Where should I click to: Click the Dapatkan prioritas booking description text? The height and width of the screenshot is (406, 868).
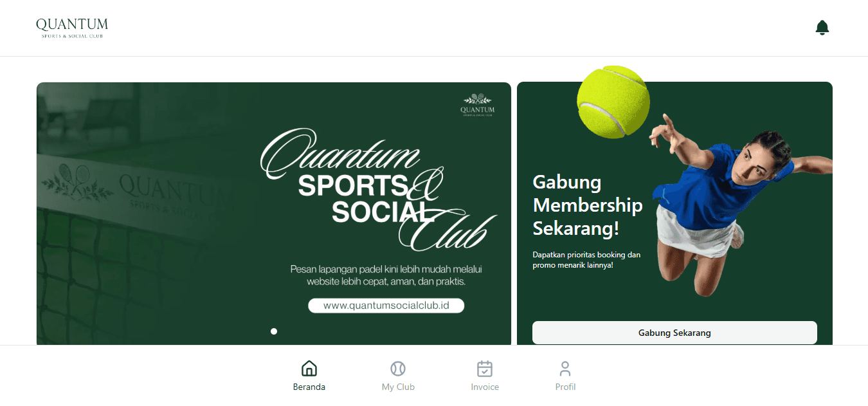click(586, 260)
